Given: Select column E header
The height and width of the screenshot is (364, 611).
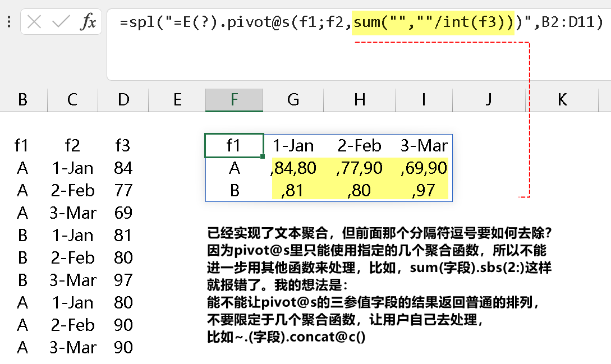Looking at the screenshot, I should click(177, 100).
